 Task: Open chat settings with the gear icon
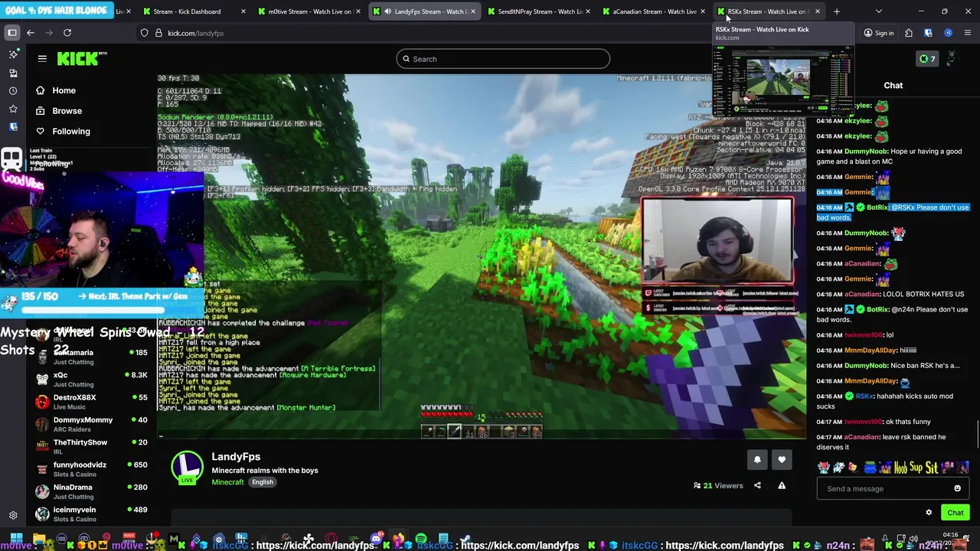coord(929,513)
